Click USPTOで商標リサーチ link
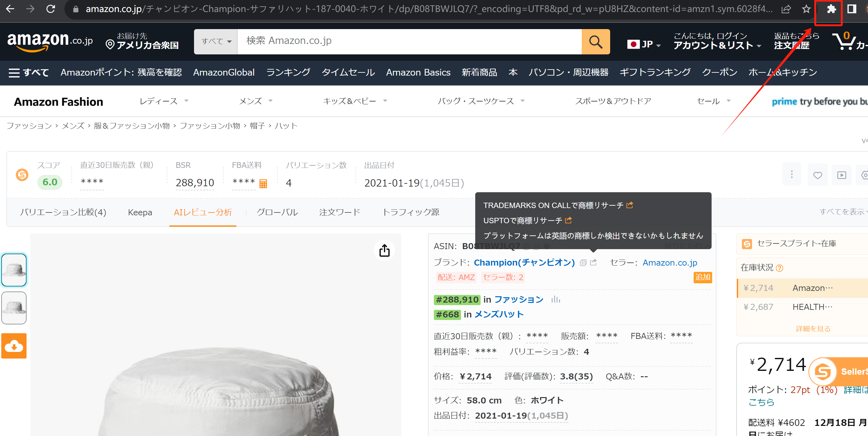 (x=527, y=220)
